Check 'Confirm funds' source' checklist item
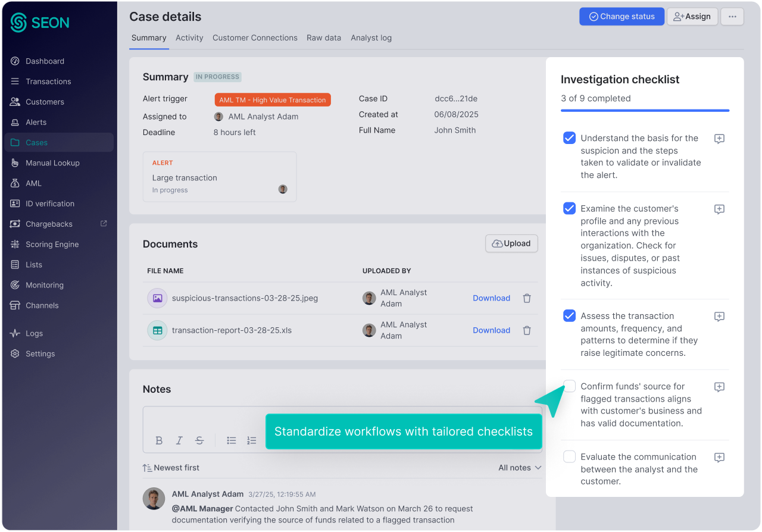762x532 pixels. click(569, 386)
